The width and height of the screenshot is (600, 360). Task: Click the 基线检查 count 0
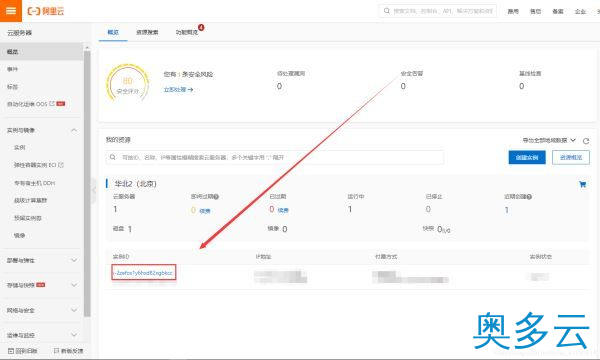click(x=522, y=86)
